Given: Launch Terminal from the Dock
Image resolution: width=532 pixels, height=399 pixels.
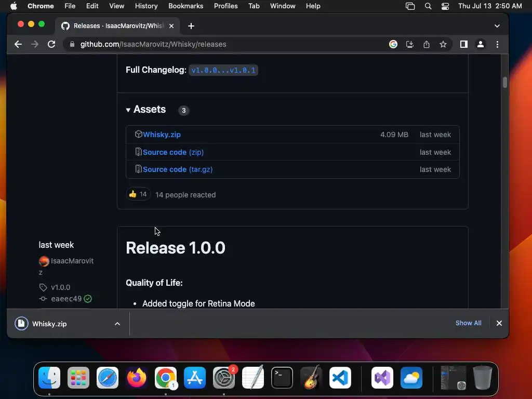Looking at the screenshot, I should pyautogui.click(x=282, y=378).
